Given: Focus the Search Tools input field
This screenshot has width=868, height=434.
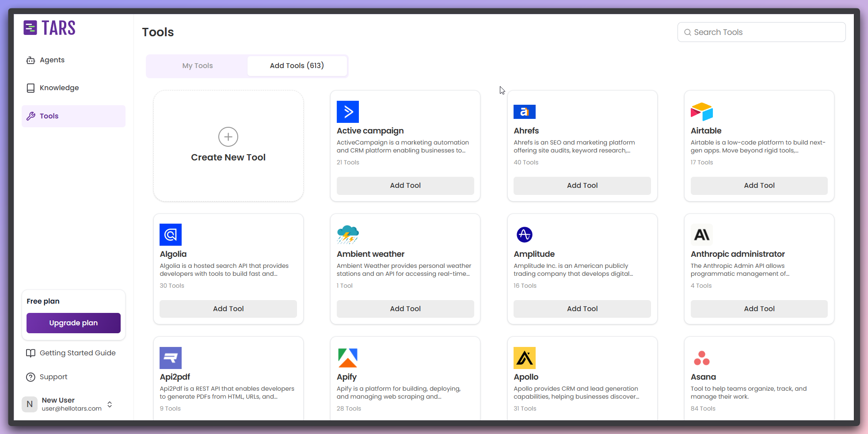Looking at the screenshot, I should (x=761, y=32).
